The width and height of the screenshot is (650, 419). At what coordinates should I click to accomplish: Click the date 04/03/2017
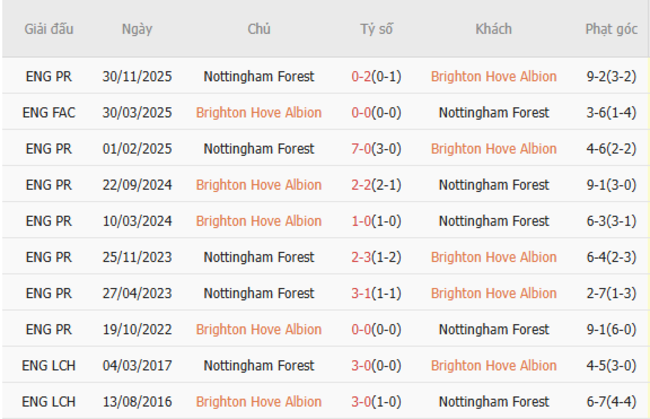[137, 365]
